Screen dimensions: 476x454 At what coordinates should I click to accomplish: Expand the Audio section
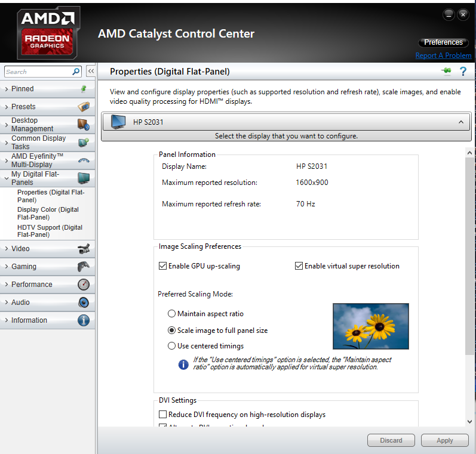pos(47,302)
